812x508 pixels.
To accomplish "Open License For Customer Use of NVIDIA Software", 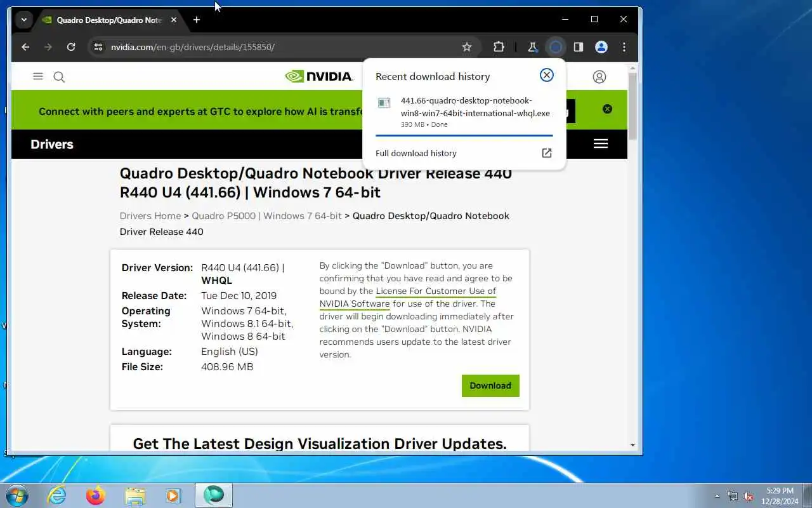I will tap(408, 297).
